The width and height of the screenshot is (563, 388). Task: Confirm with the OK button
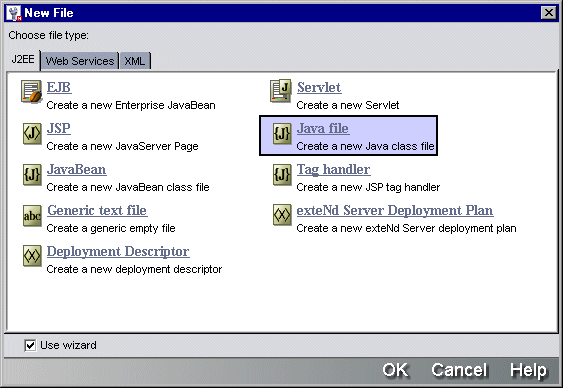coord(395,370)
